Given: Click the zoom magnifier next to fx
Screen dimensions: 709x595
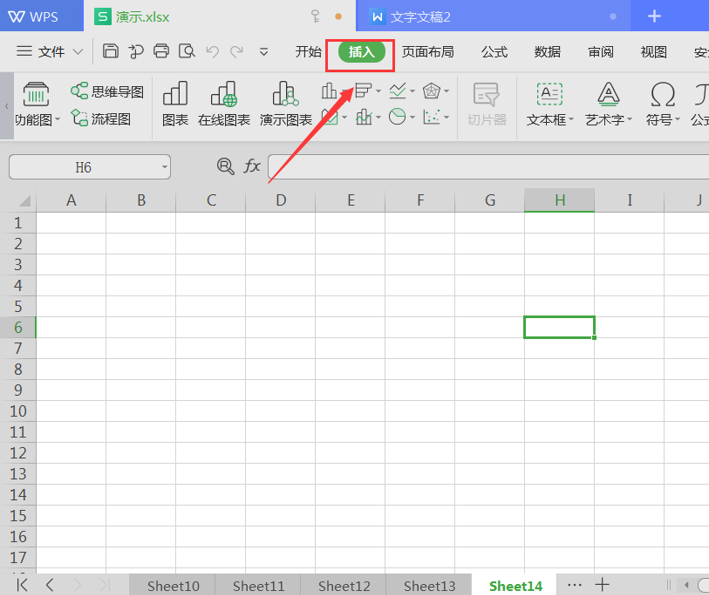Looking at the screenshot, I should (225, 166).
